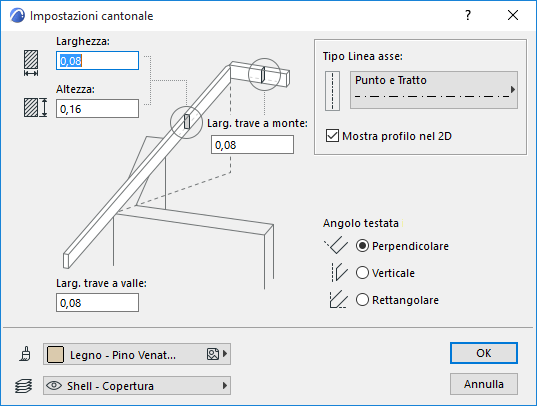Click the texture image icon in material selector
Image resolution: width=537 pixels, height=406 pixels.
point(212,354)
